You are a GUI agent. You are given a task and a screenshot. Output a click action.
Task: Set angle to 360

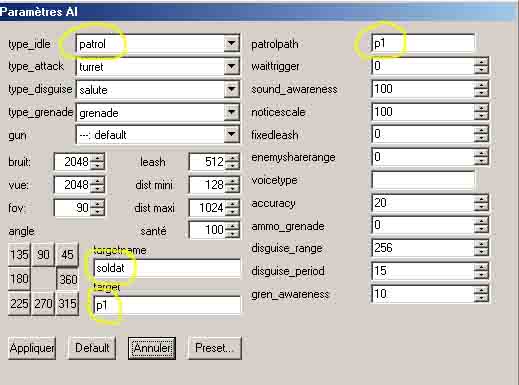pos(68,279)
